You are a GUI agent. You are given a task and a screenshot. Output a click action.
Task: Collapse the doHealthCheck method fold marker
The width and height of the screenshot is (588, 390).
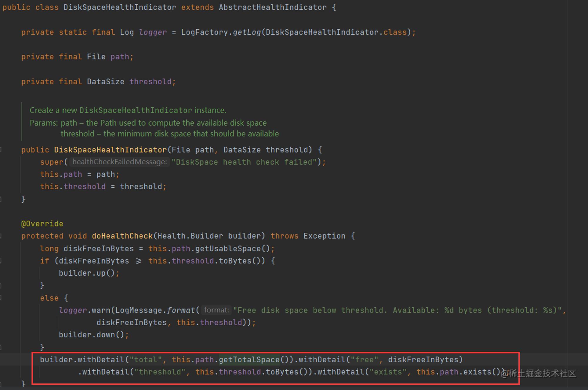click(x=1, y=236)
